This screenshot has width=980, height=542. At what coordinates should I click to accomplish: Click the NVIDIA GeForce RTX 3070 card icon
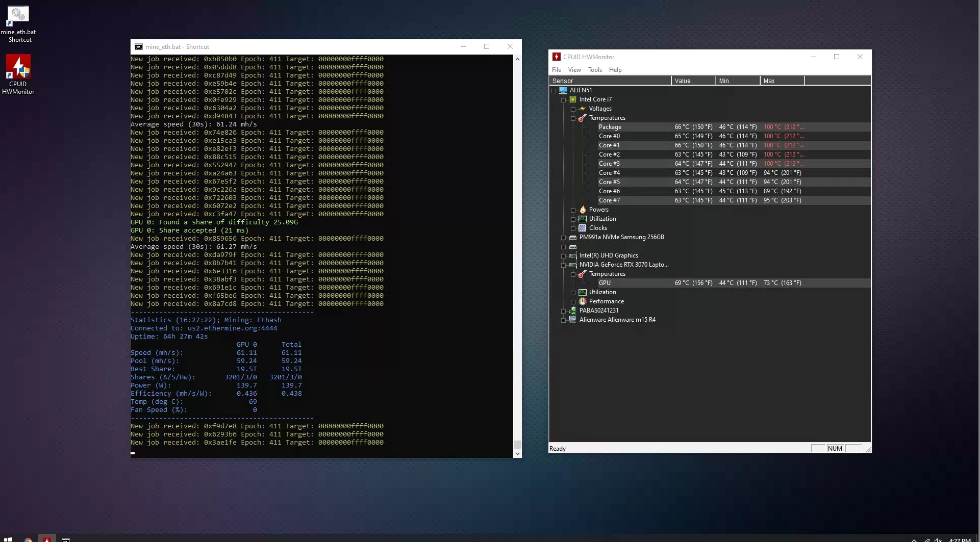(573, 265)
